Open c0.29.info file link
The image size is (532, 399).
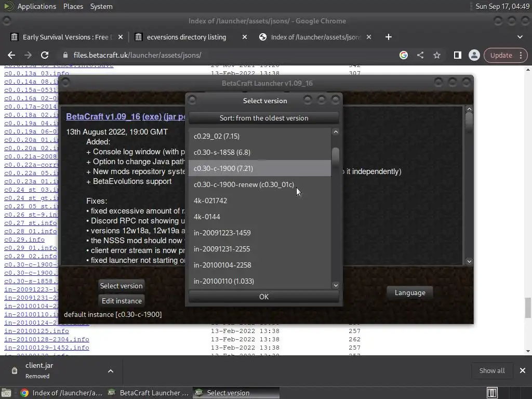(x=24, y=240)
